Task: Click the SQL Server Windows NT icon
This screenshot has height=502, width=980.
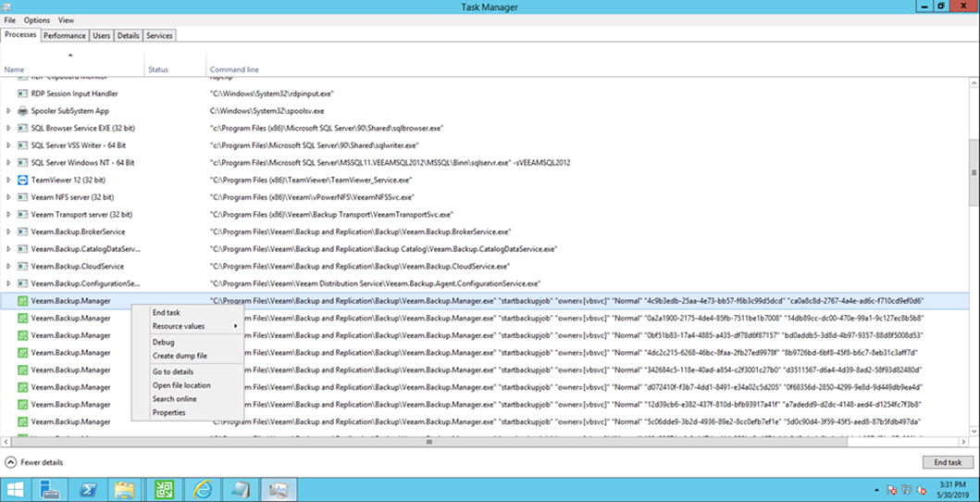Action: tap(22, 162)
